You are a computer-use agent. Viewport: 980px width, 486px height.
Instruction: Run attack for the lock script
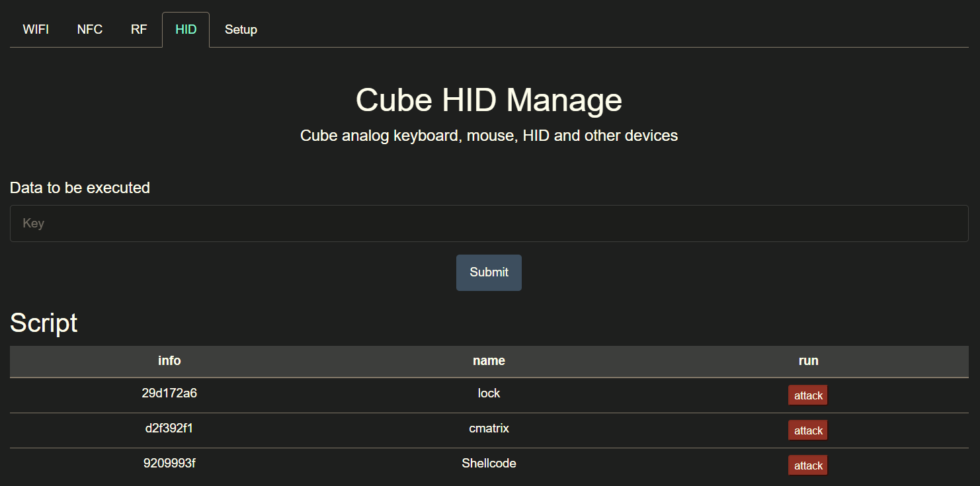pyautogui.click(x=808, y=395)
